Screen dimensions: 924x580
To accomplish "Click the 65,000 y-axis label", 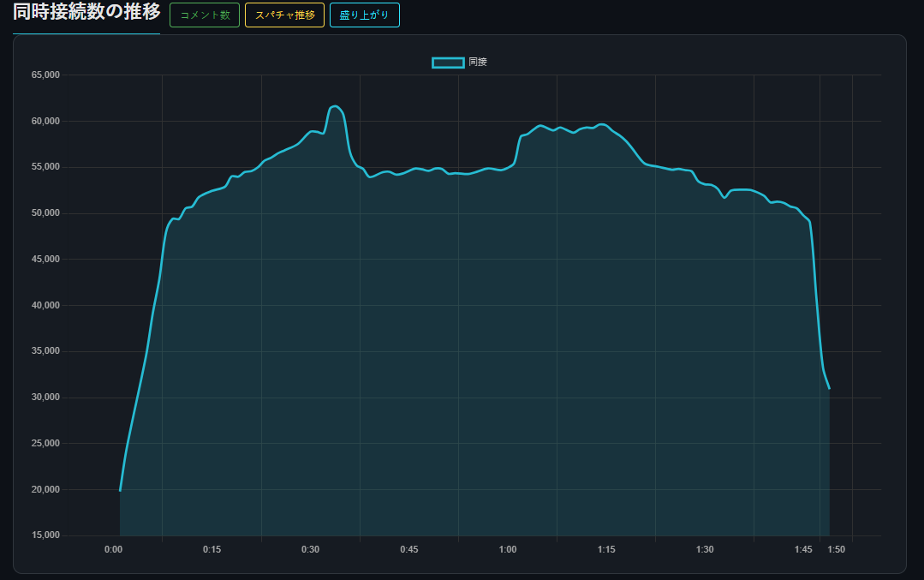I will 45,75.
